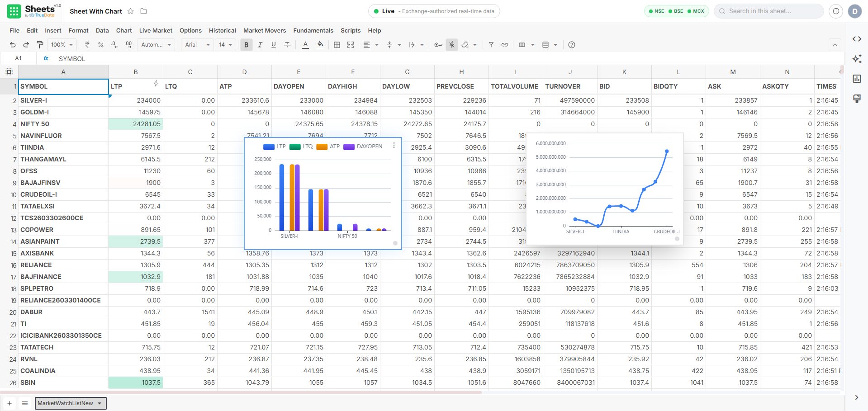Open the zoom level dropdown

point(62,45)
